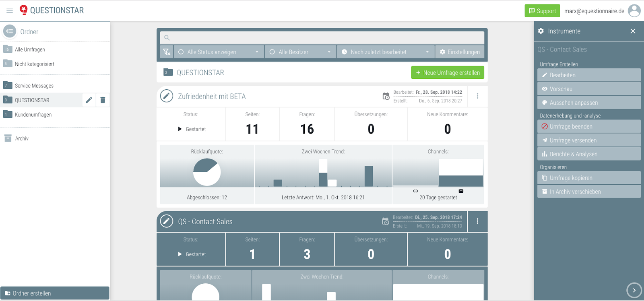Viewport: 644px width, 301px height.
Task: Click the QS - Contact Sales title
Action: [205, 221]
